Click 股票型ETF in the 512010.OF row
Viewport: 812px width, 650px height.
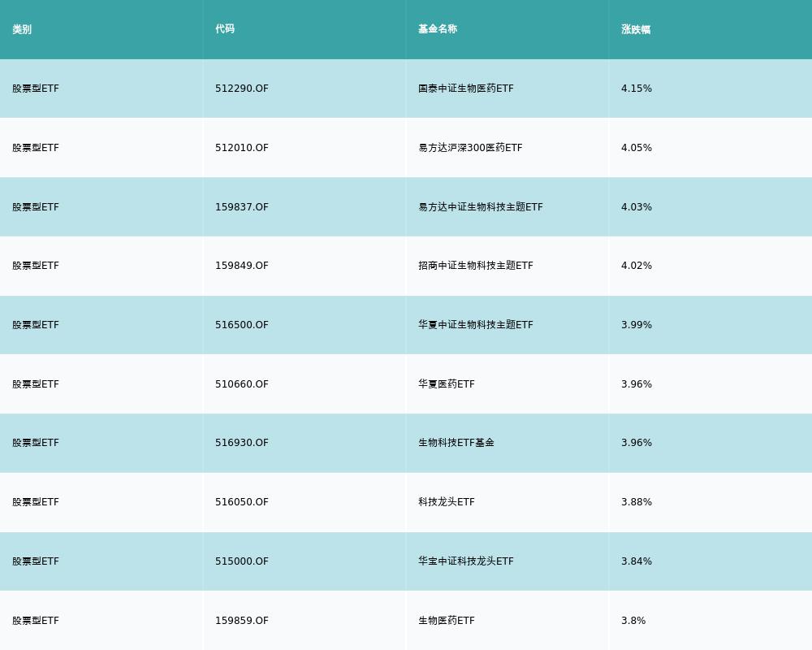click(x=36, y=148)
